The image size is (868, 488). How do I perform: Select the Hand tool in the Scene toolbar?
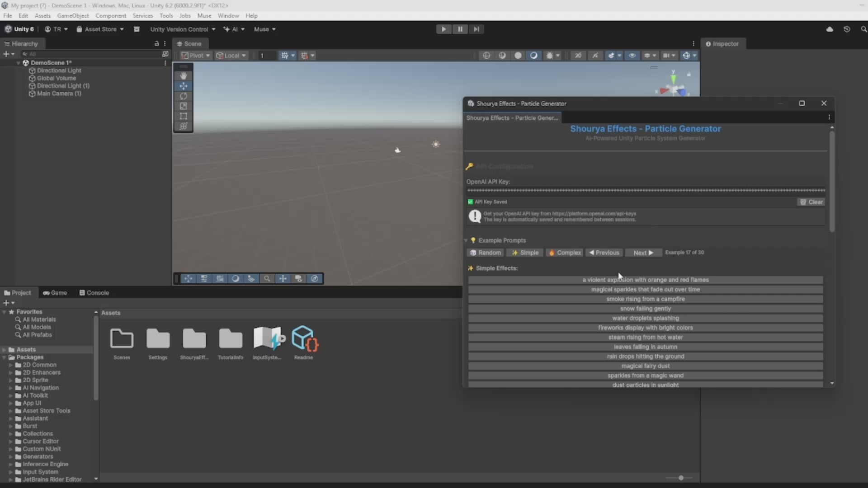coord(184,75)
